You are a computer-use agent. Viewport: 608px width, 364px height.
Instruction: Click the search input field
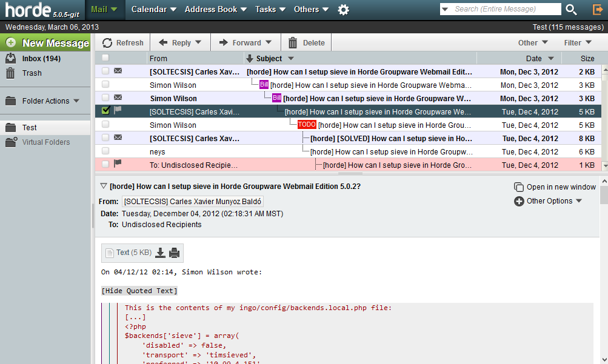pyautogui.click(x=506, y=9)
